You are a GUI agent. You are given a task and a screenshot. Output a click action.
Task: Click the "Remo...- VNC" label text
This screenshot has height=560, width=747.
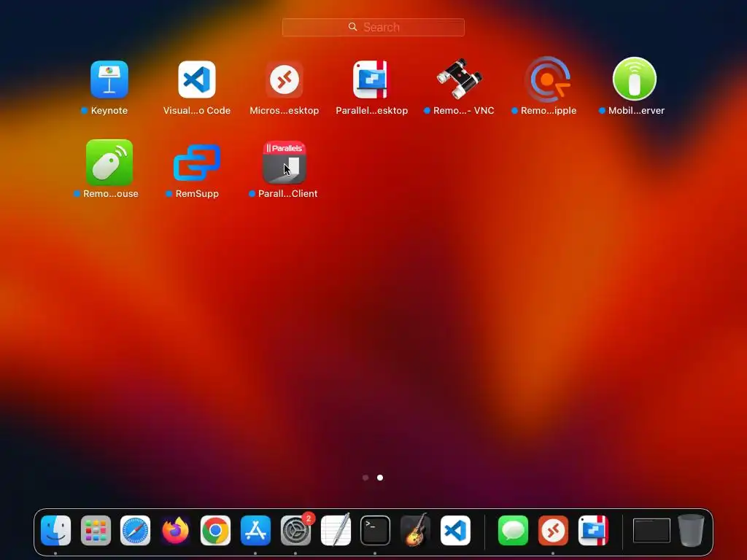coord(463,111)
